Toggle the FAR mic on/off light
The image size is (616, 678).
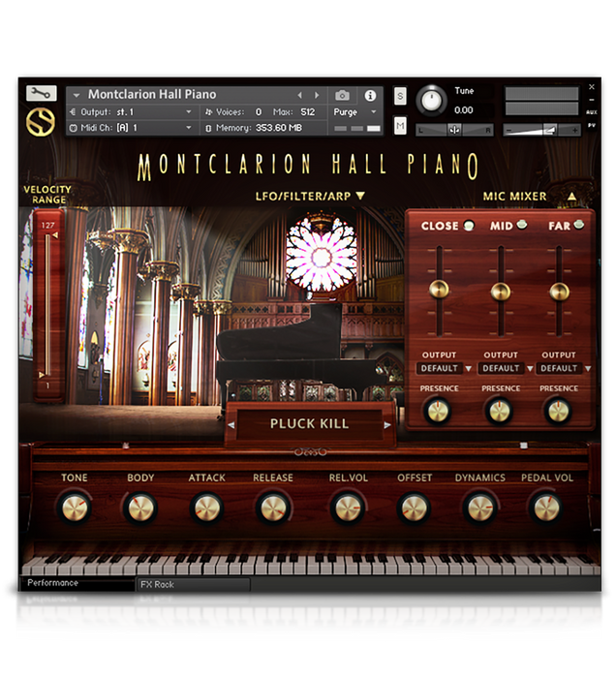click(579, 226)
